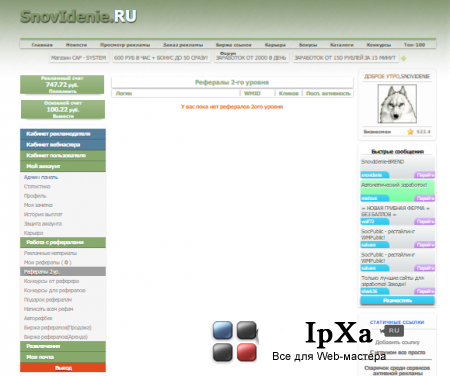Click the snovidenie author tag
Screen dimensions: 450x376
[x=375, y=175]
